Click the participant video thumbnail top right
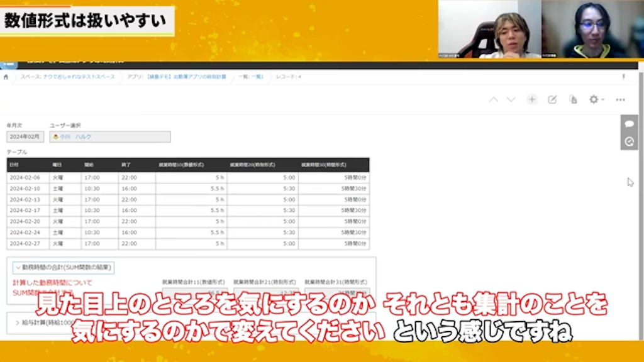Image resolution: width=644 pixels, height=362 pixels. click(591, 28)
